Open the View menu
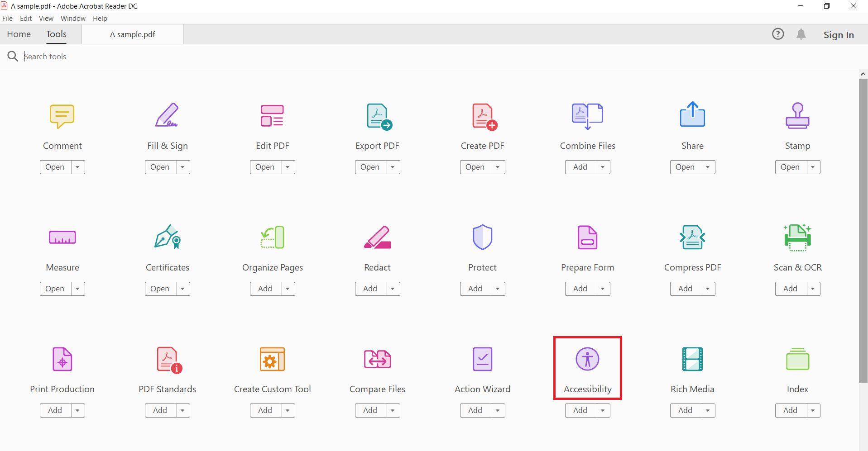Image resolution: width=868 pixels, height=451 pixels. click(x=46, y=19)
